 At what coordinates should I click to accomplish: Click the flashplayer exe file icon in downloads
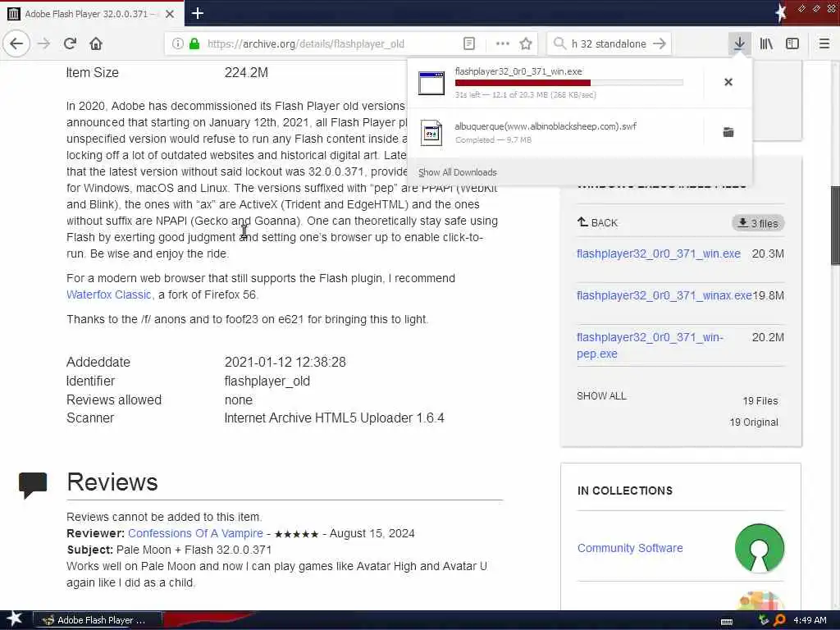431,83
